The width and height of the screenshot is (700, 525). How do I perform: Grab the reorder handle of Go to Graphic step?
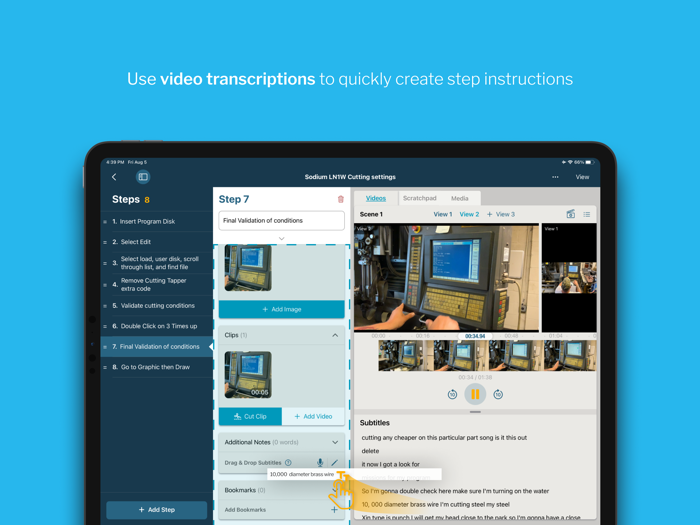pos(105,367)
